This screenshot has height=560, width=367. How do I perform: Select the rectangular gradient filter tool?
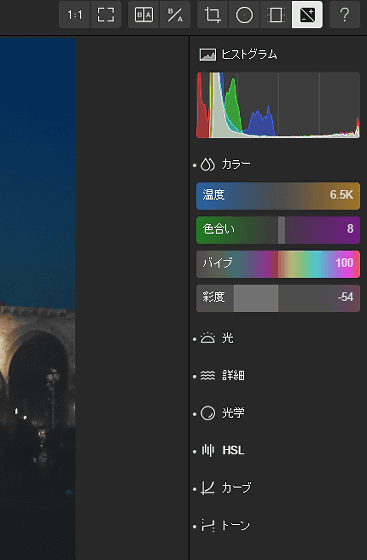pos(276,15)
